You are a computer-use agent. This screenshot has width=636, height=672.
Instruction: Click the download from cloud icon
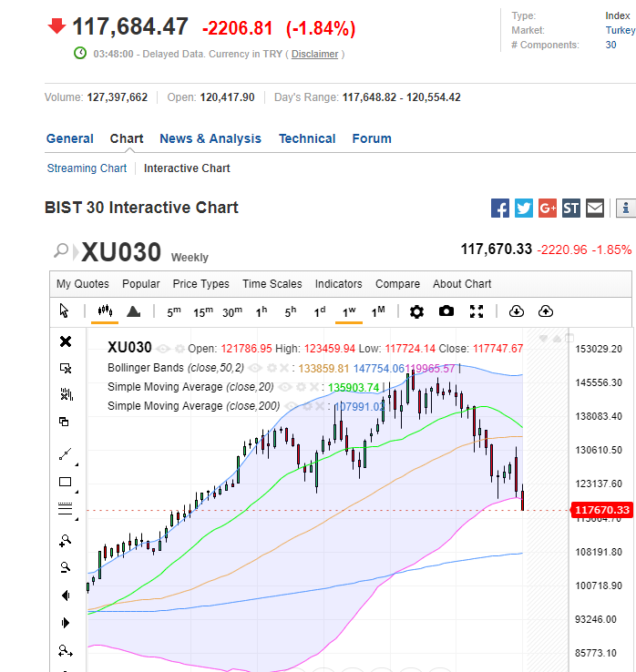coord(517,311)
